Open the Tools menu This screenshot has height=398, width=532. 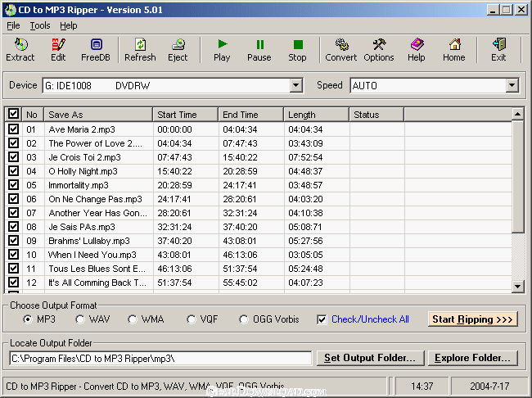click(40, 26)
